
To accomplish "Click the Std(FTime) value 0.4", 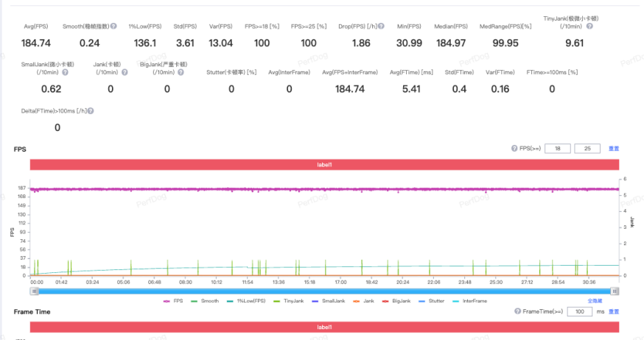I will 459,89.
